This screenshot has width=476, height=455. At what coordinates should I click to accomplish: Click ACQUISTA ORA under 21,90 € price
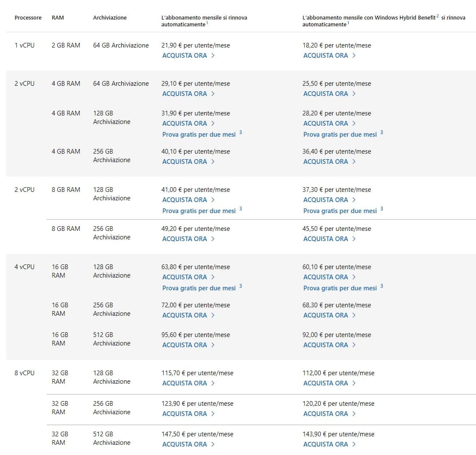point(185,56)
